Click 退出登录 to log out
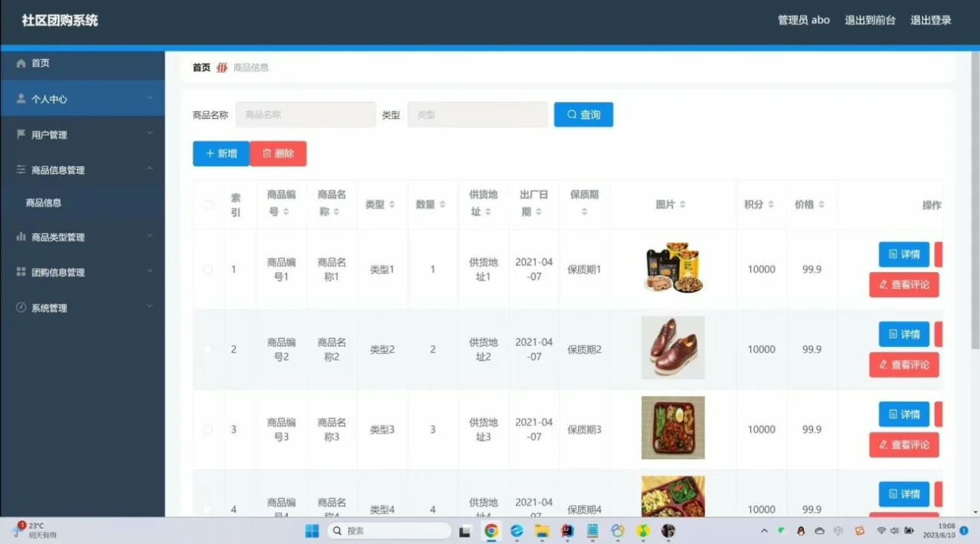The image size is (980, 544). (x=931, y=21)
